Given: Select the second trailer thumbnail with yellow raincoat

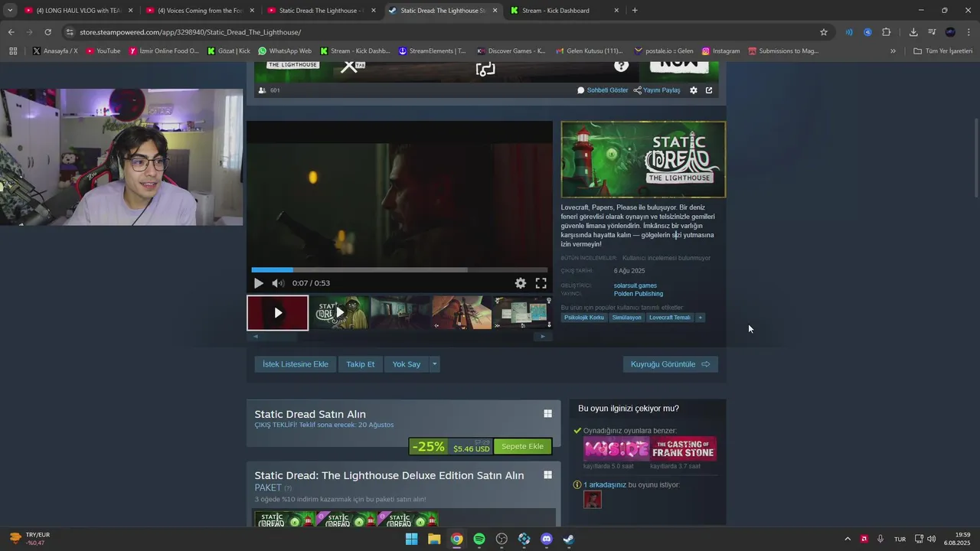Looking at the screenshot, I should [x=340, y=312].
